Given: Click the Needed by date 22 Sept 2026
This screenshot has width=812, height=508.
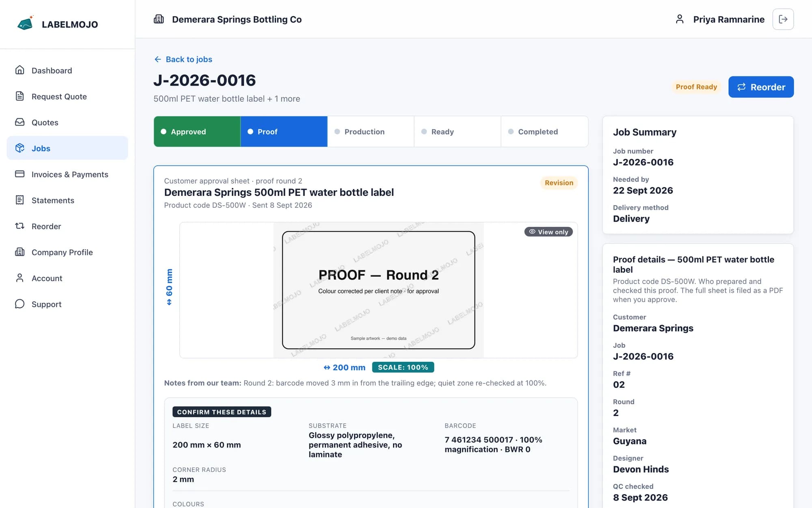Looking at the screenshot, I should click(x=643, y=191).
